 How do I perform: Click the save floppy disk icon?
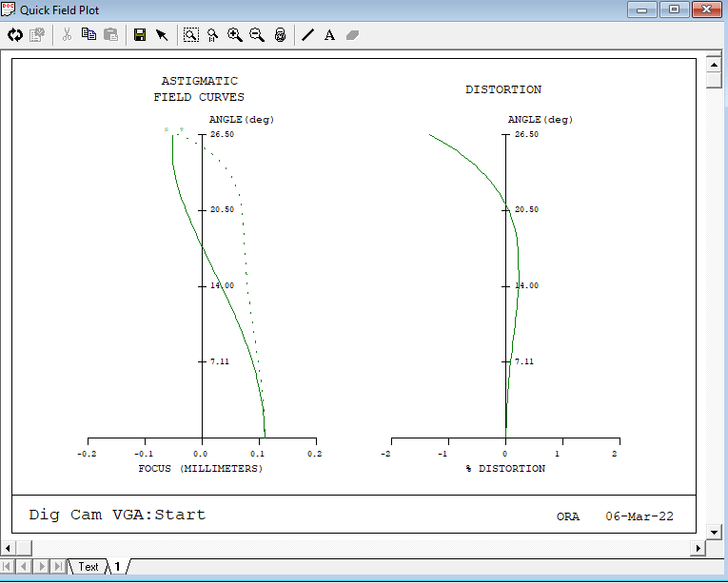tap(140, 35)
